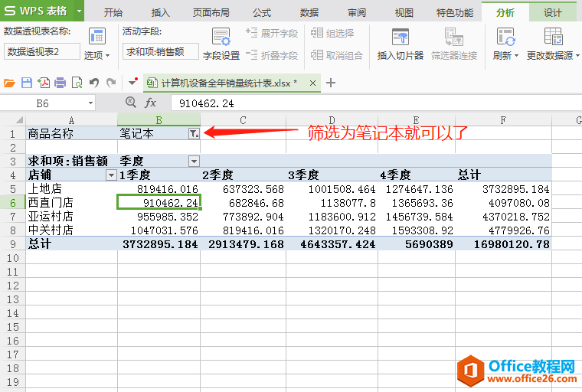This screenshot has width=582, height=392.
Task: Open the 选项 pivot table options icon
Action: (x=97, y=37)
